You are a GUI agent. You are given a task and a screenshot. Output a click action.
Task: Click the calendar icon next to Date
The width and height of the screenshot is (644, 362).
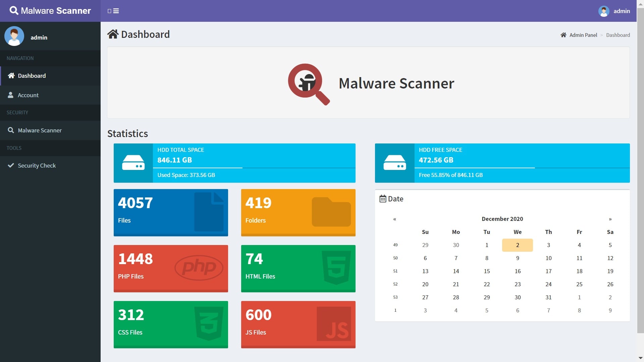point(382,198)
